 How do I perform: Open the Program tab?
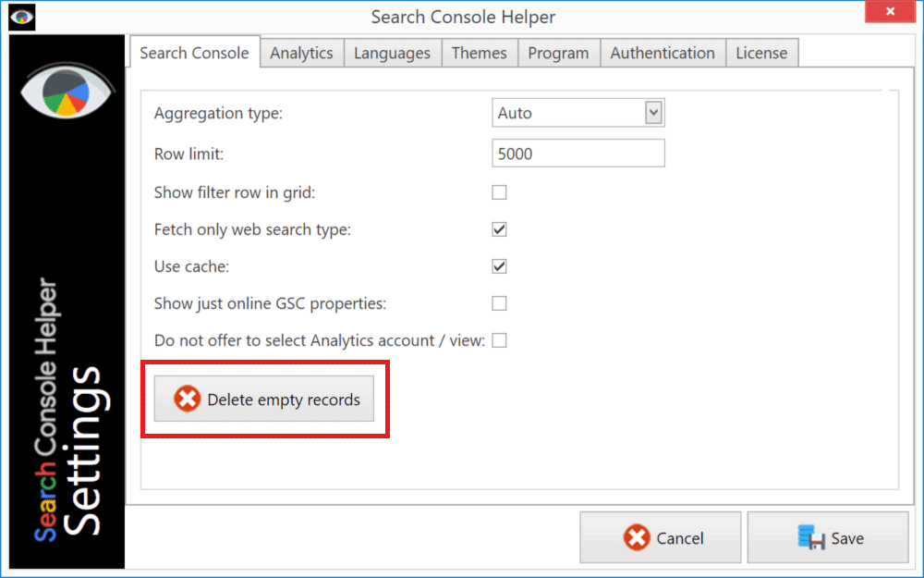pos(559,53)
